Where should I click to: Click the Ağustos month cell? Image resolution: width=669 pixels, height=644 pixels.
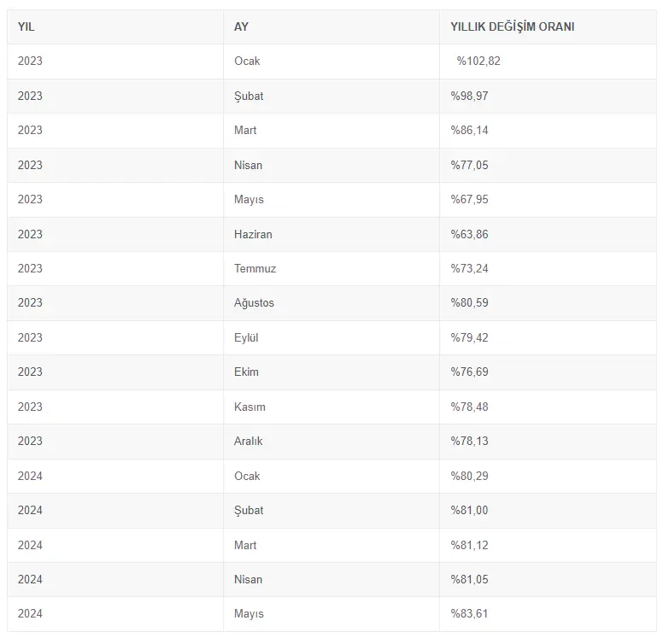coord(332,303)
